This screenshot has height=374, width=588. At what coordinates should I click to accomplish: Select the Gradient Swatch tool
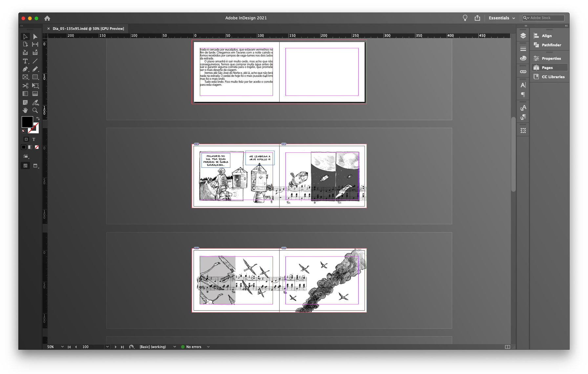pyautogui.click(x=25, y=94)
